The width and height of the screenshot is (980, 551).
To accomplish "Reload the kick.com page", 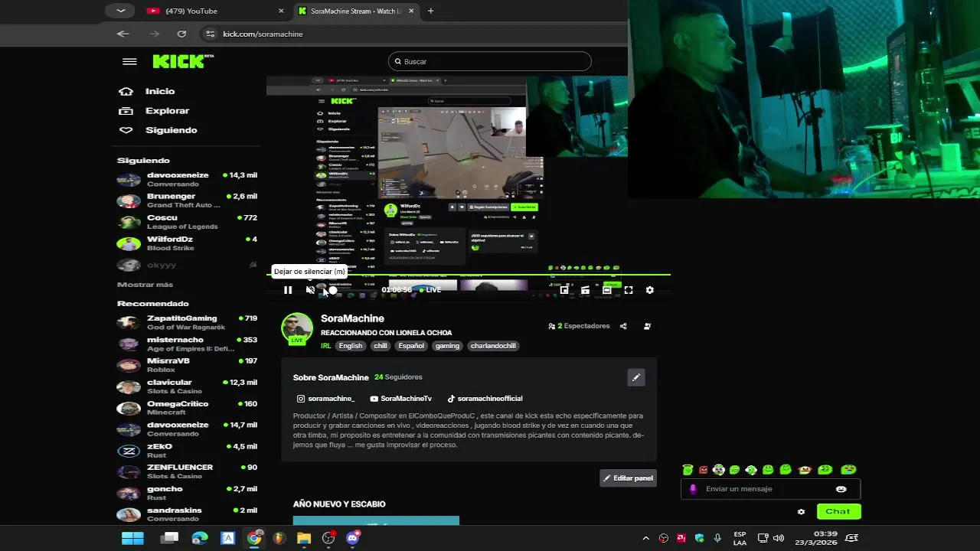I will click(181, 34).
